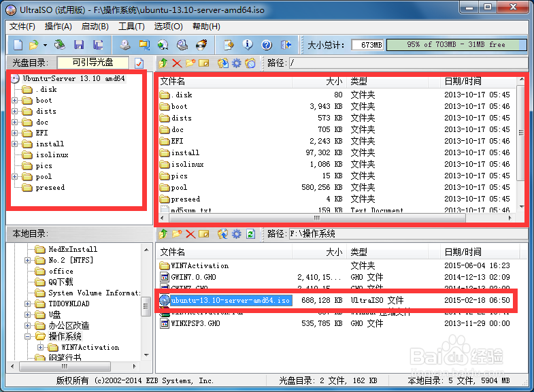This screenshot has width=534, height=392.
Task: Click the Open folder toolbar icon
Action: pyautogui.click(x=34, y=45)
